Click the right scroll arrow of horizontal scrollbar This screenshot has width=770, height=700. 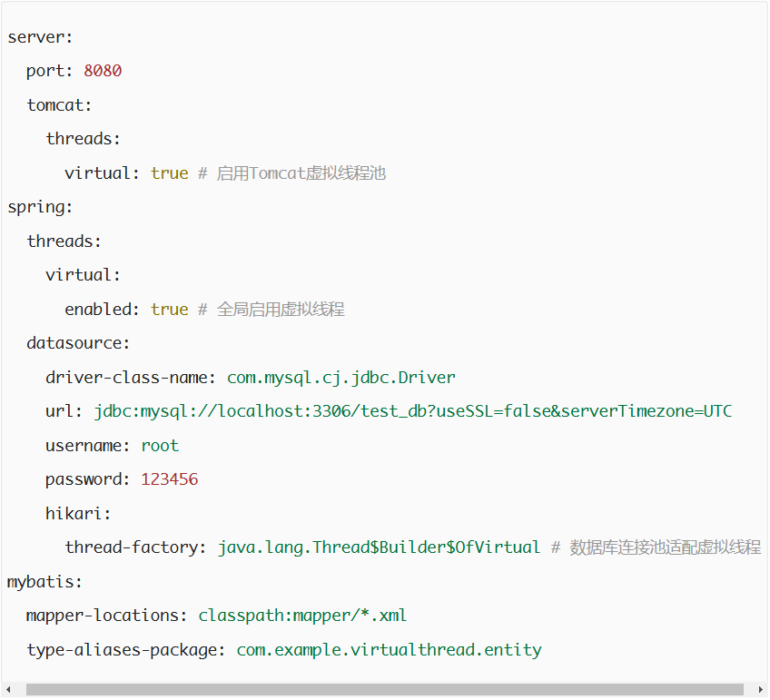point(760,690)
